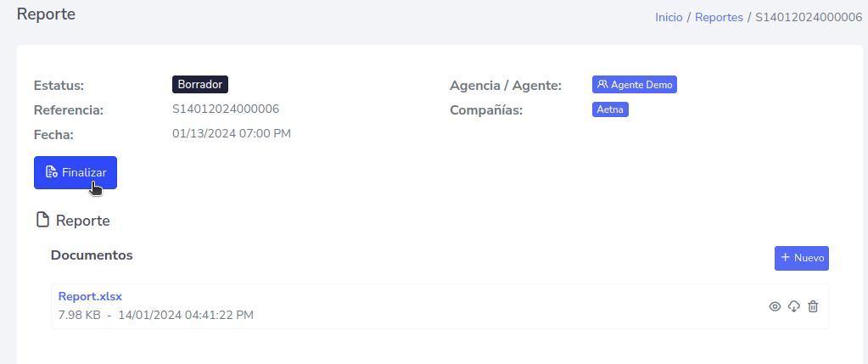Delete Report.xlsx with the trash icon
868x364 pixels.
813,306
